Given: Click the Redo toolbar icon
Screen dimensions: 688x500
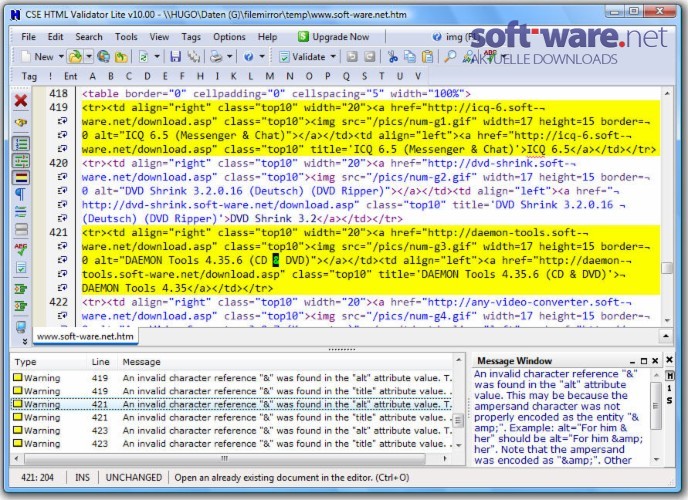Looking at the screenshot, I should click(369, 57).
